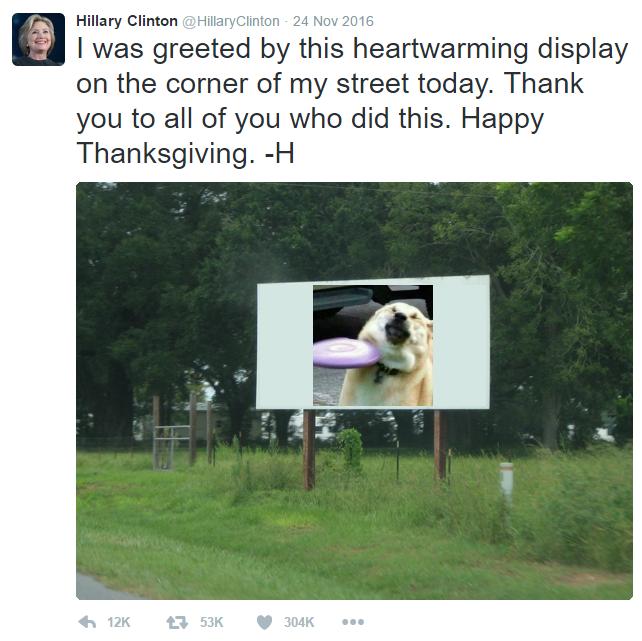
Task: View the 53K retweets count
Action: pos(211,622)
